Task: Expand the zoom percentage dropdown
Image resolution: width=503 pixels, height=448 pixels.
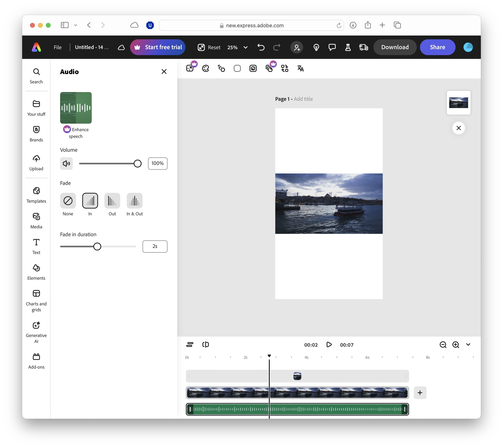Action: coord(245,47)
